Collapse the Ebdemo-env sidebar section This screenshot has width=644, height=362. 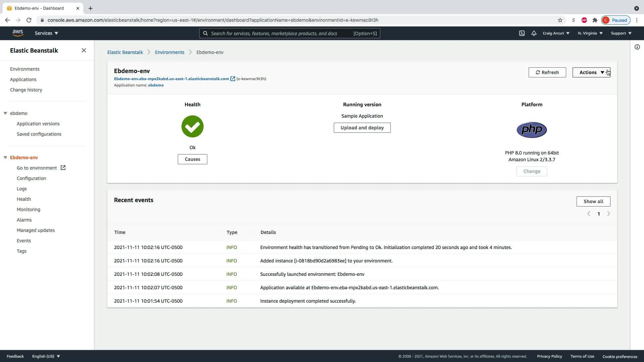pyautogui.click(x=5, y=158)
